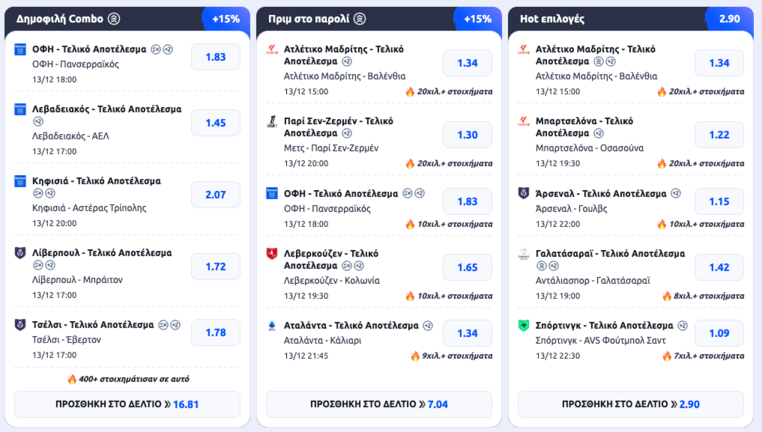Click the La Liga icon beside Μπαρτσελόνα
Image resolution: width=762 pixels, height=432 pixels.
[x=524, y=121]
